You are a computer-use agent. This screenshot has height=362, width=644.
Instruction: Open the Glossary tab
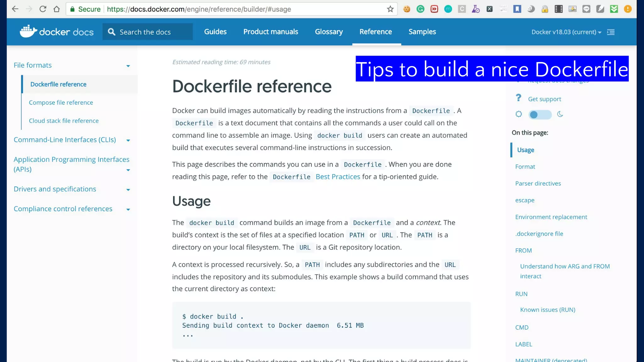329,32
